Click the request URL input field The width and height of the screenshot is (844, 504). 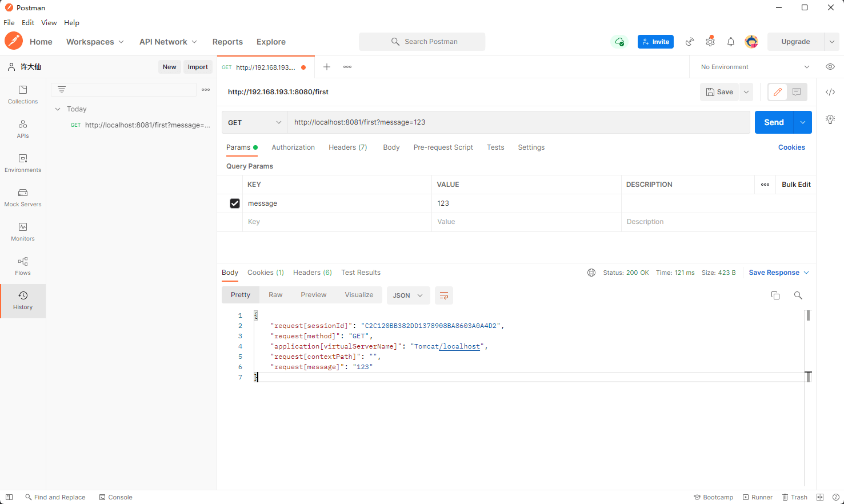pos(518,122)
